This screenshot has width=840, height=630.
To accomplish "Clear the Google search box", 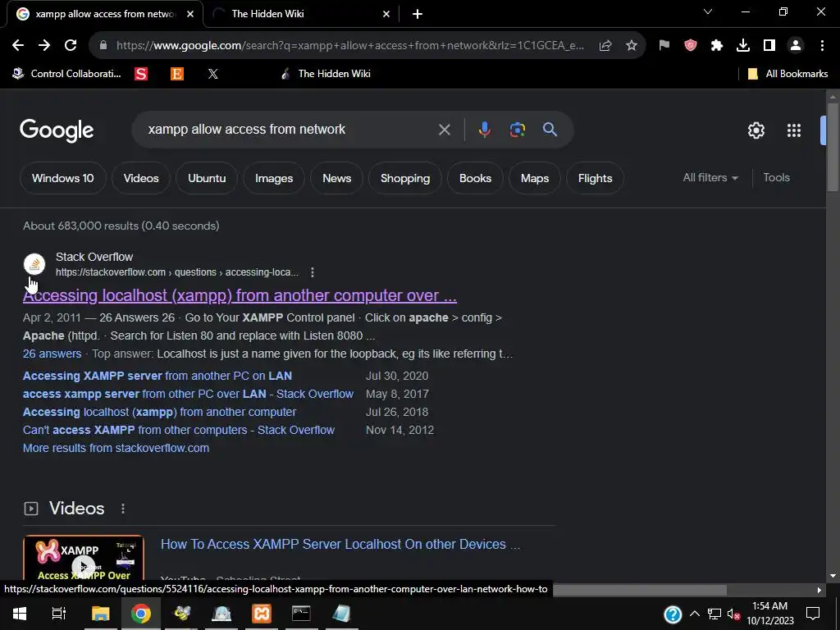I will pyautogui.click(x=444, y=130).
